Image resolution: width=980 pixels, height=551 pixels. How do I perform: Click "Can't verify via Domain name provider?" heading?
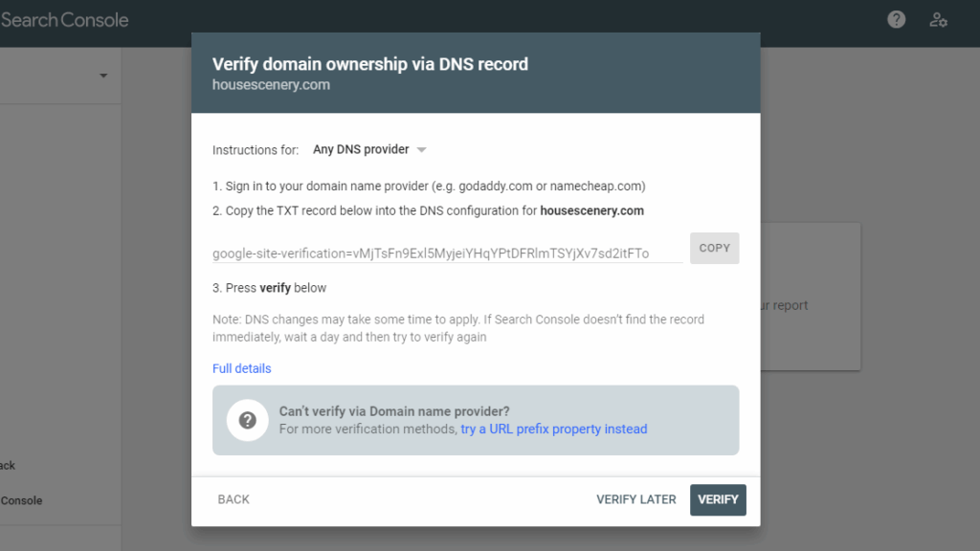394,411
